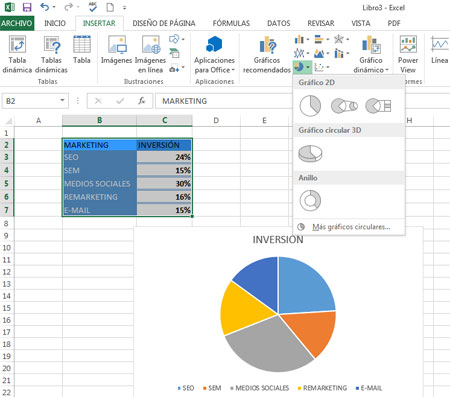Choose the Anillo doughnut chart option
450x397 pixels.
pos(310,201)
